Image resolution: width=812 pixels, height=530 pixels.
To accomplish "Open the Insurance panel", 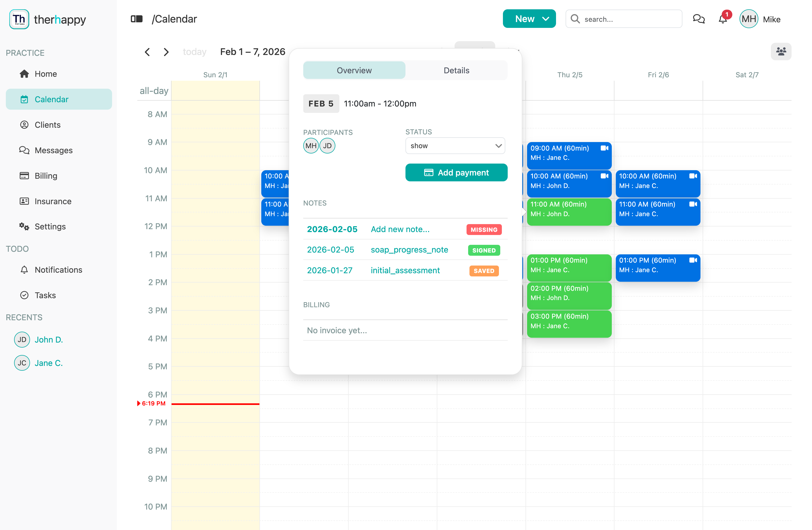I will click(x=53, y=201).
